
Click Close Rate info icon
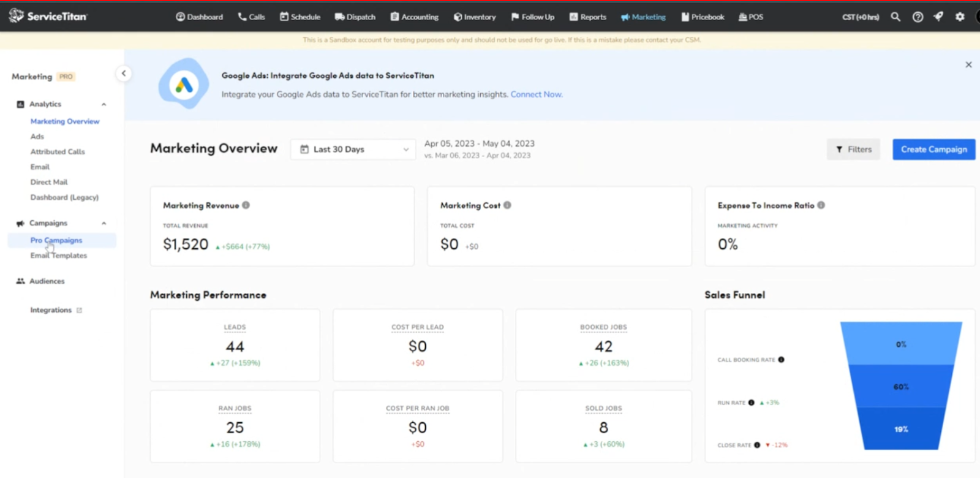pos(757,445)
